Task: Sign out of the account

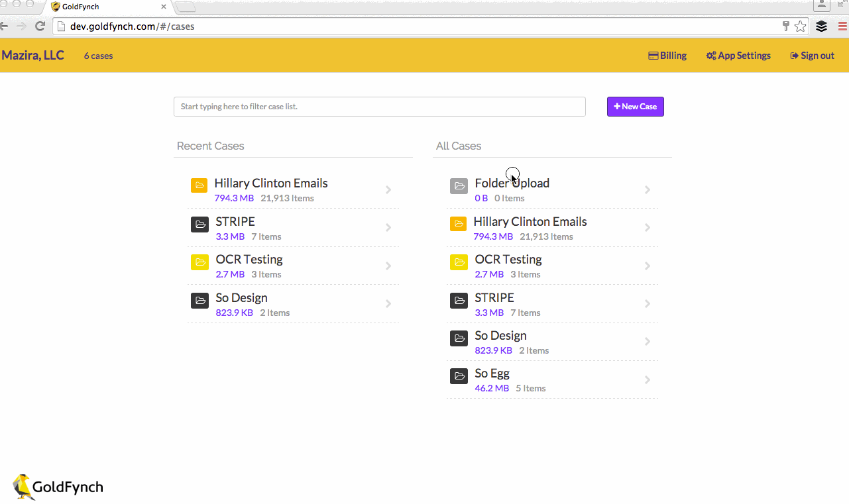Action: tap(812, 56)
